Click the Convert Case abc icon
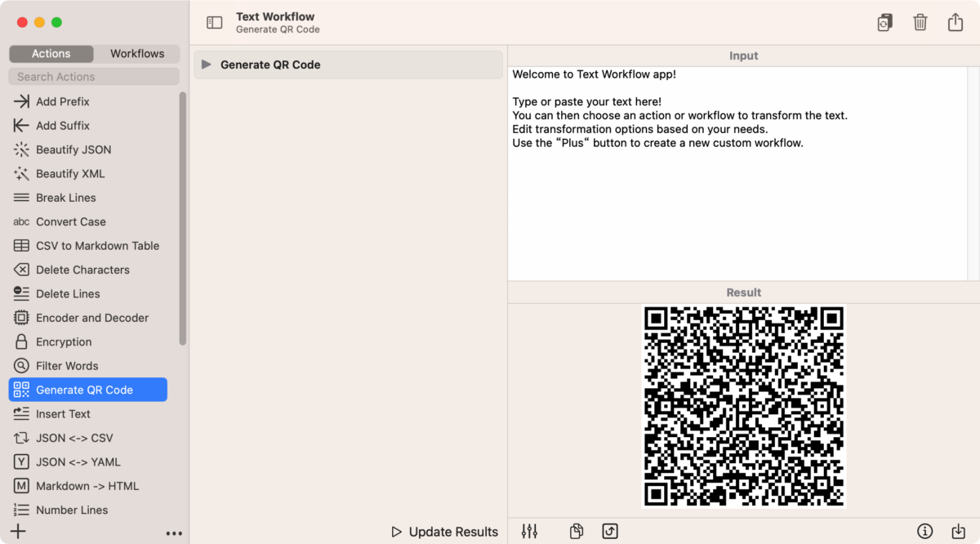The height and width of the screenshot is (544, 980). pyautogui.click(x=21, y=222)
